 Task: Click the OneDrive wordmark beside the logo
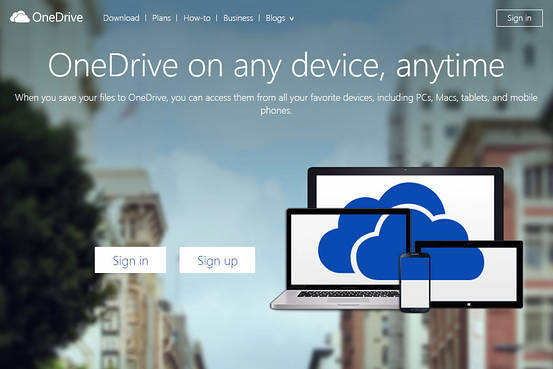click(x=57, y=18)
